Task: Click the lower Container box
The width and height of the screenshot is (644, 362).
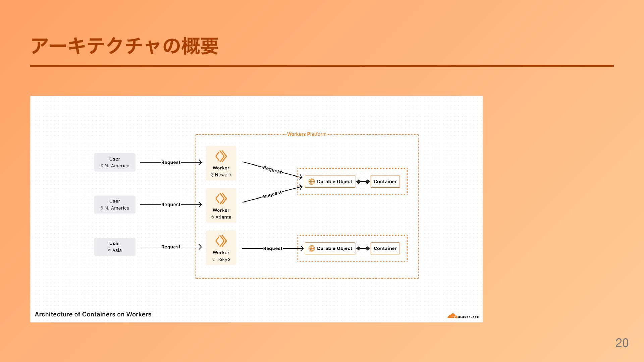Action: coord(385,248)
